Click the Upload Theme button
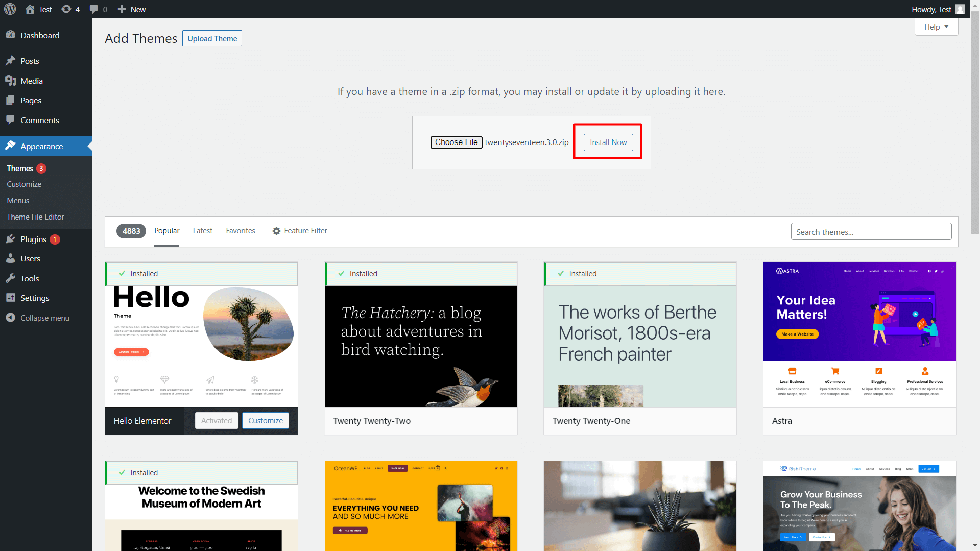This screenshot has height=551, width=980. coord(212,38)
